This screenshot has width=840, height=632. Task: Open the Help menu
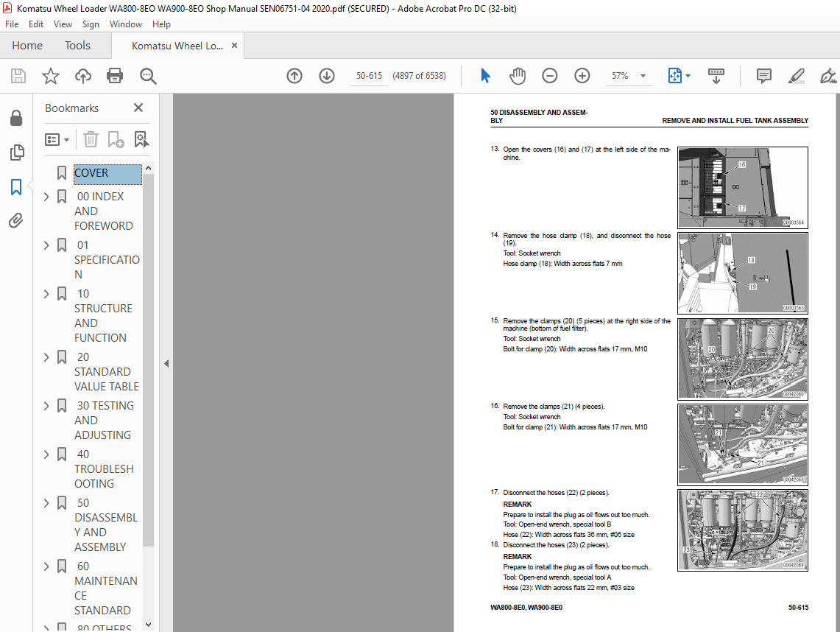(161, 24)
